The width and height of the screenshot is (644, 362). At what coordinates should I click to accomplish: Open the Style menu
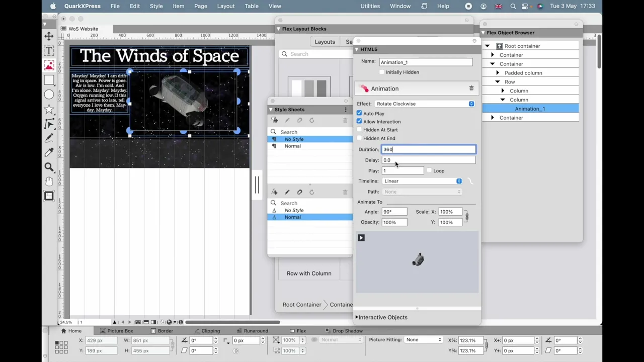click(156, 6)
